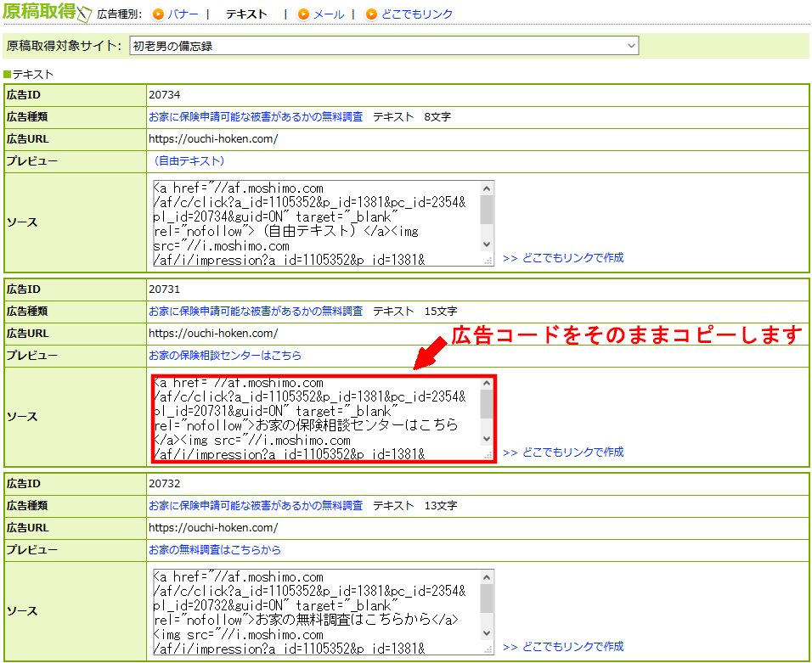This screenshot has width=812, height=663.
Task: Click the orange arrow icon beside どこでもリンク
Action: point(371,14)
